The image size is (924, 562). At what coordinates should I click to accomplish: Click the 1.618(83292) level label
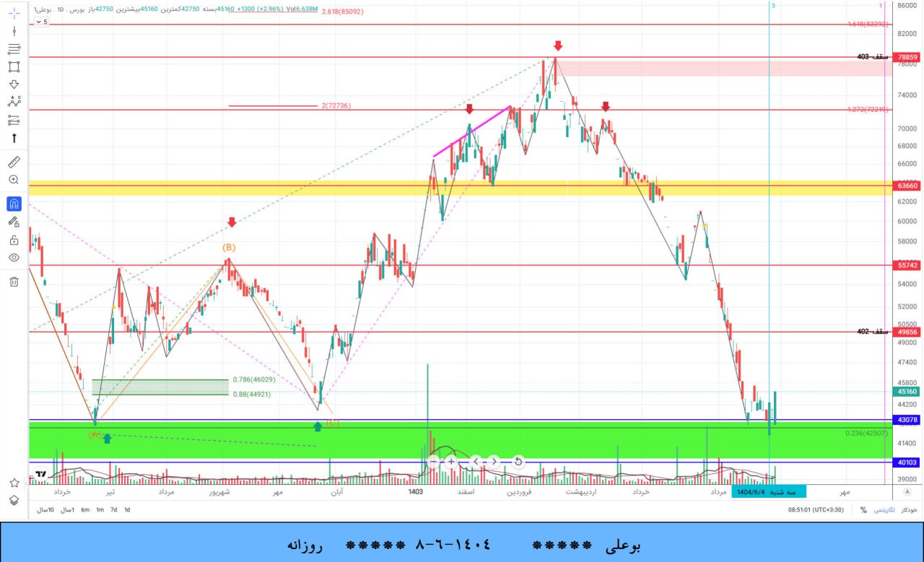pos(868,24)
